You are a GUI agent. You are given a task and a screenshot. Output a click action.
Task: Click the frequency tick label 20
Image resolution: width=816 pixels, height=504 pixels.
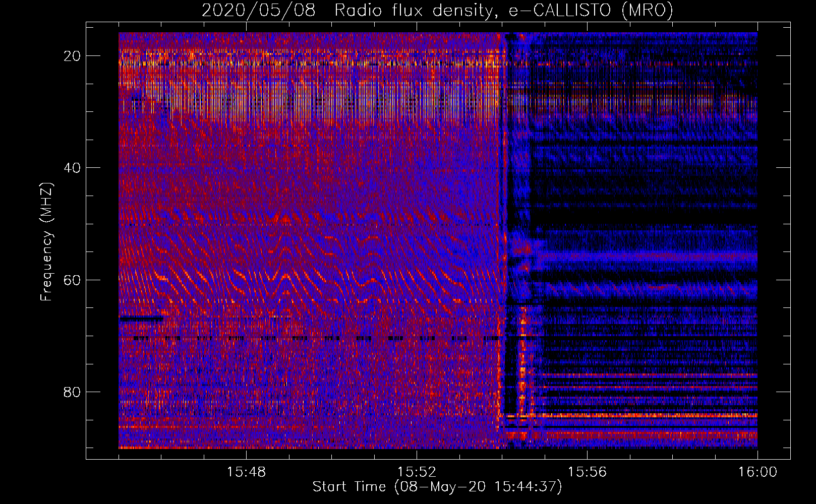[x=73, y=56]
